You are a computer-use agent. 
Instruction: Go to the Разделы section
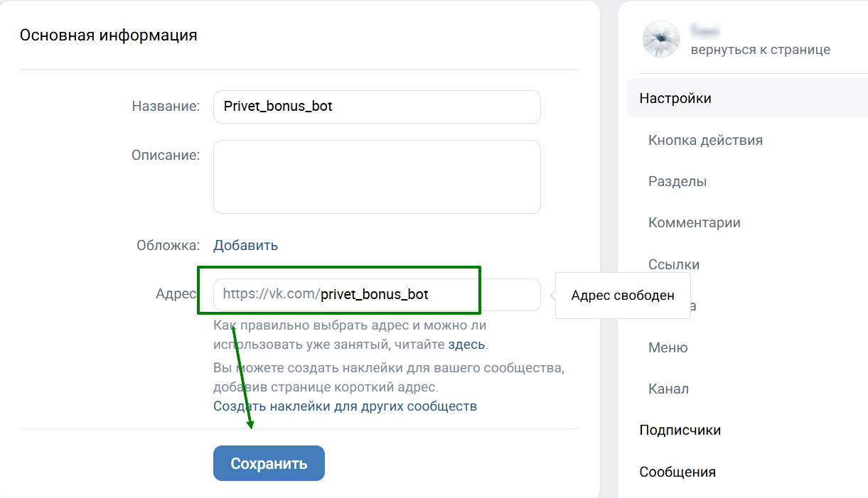click(677, 181)
